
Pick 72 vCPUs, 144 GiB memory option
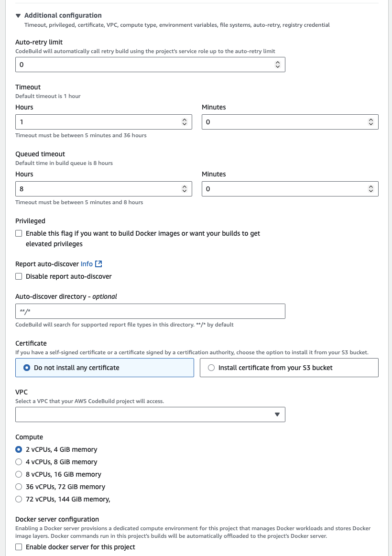point(19,499)
